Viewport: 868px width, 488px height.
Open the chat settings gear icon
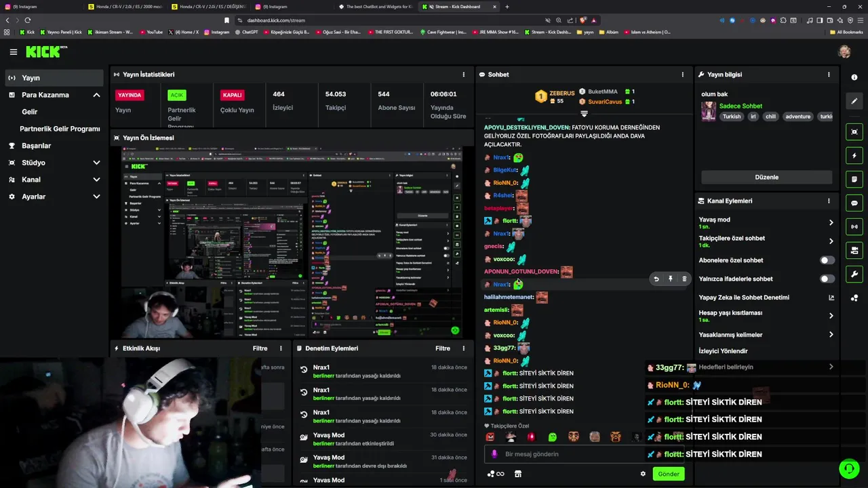[x=643, y=474]
